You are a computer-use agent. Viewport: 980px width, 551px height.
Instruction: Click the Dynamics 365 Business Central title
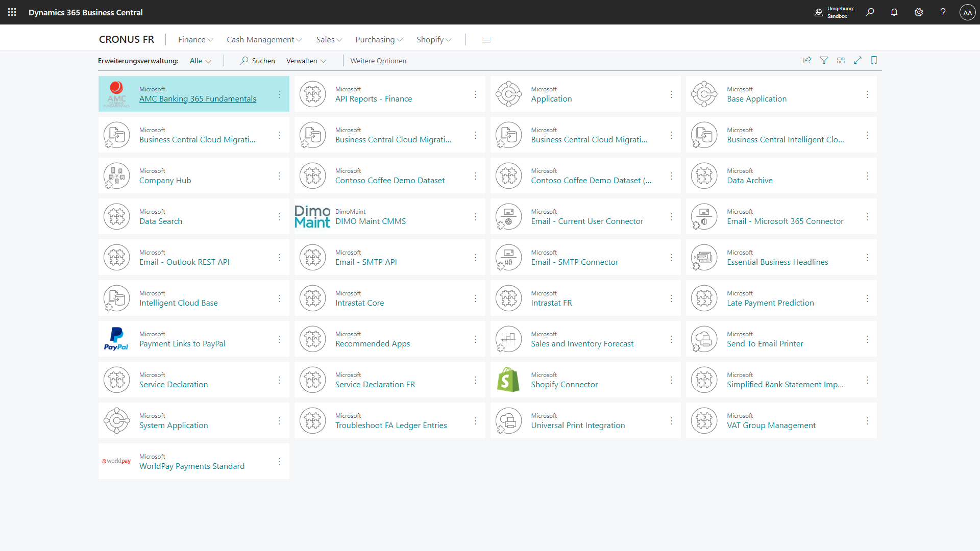coord(86,12)
